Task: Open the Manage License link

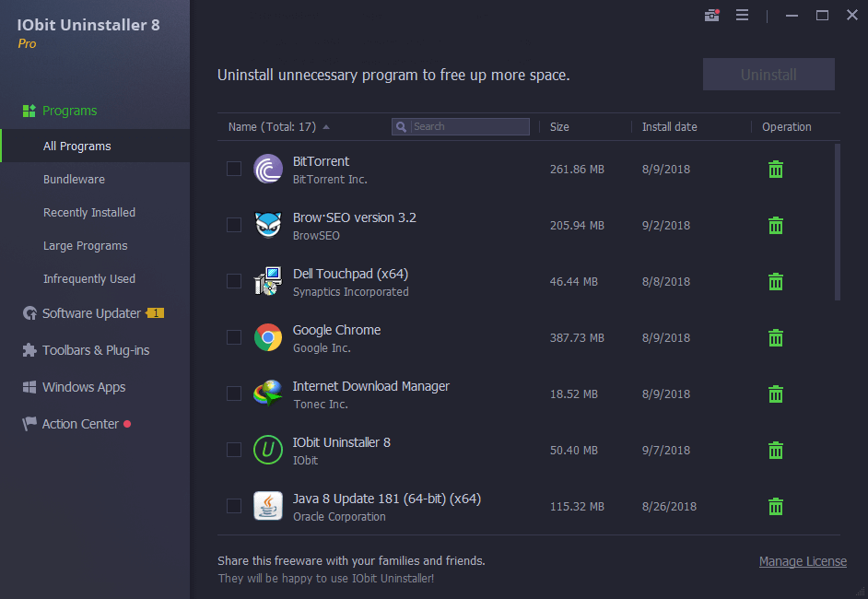Action: tap(803, 561)
